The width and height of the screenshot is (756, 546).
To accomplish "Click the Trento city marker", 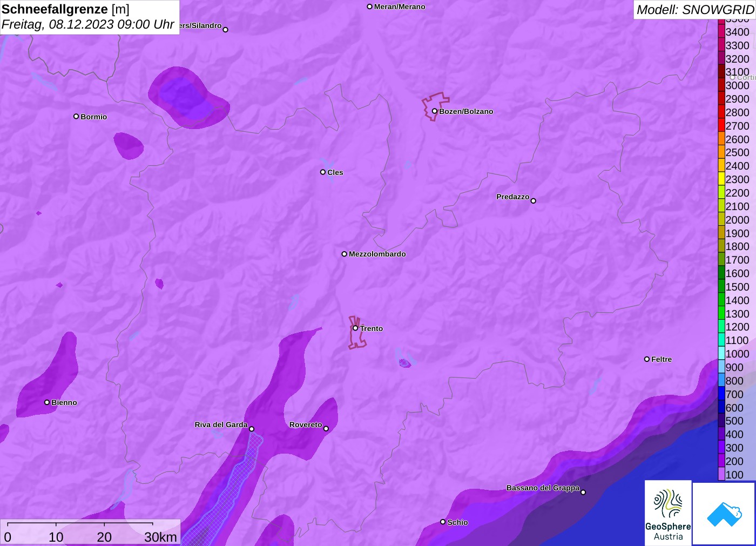I will pos(355,328).
